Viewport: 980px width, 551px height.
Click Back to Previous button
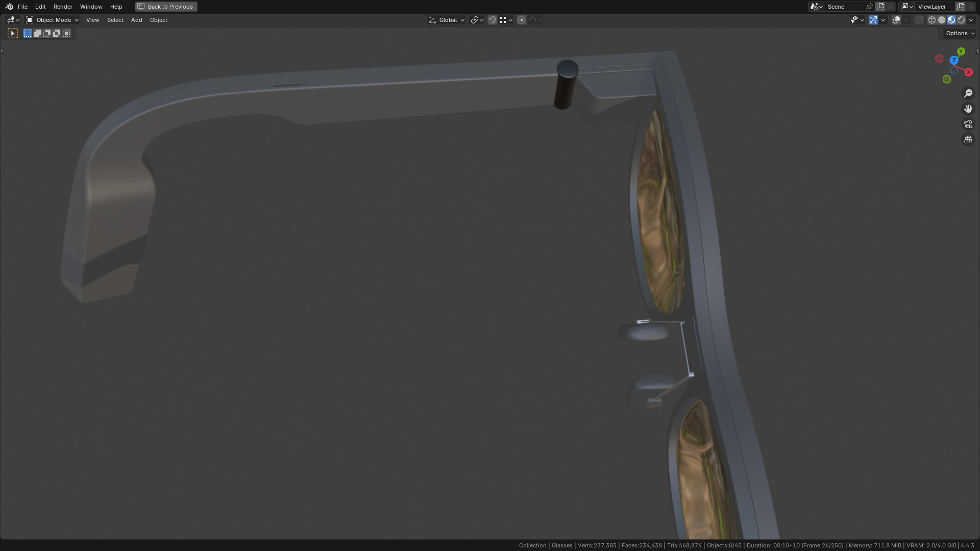[x=166, y=7]
